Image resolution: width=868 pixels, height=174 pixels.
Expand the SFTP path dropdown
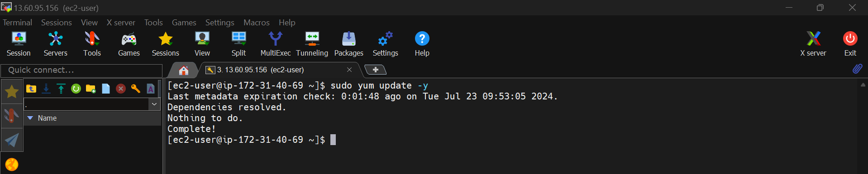(x=154, y=104)
